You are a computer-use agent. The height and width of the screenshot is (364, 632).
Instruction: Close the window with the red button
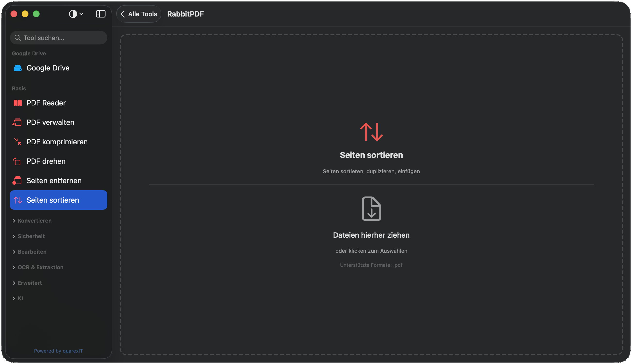tap(14, 14)
